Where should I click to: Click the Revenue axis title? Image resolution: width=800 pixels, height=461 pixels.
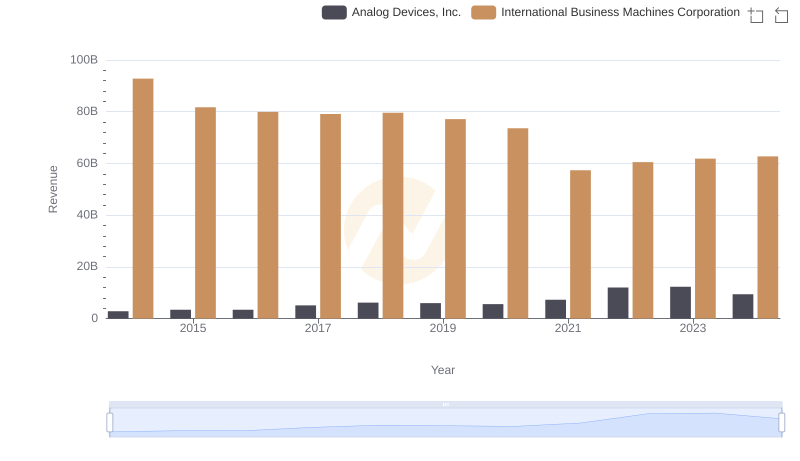tap(53, 189)
